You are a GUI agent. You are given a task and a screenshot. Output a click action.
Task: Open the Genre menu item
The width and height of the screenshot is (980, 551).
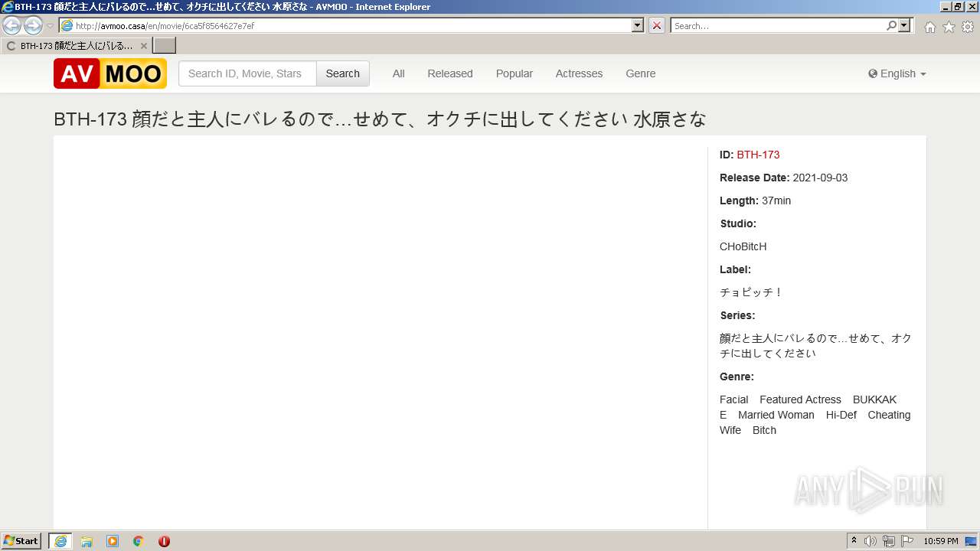[x=641, y=73]
